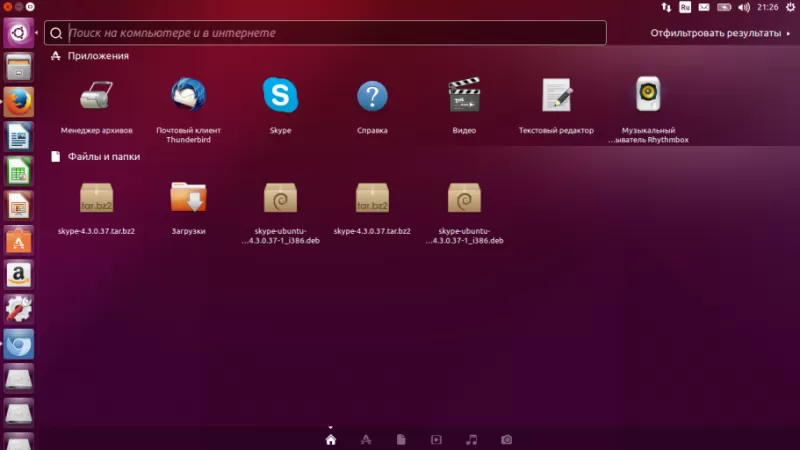Open Текстовый редактор text editor
Screen dimensions: 800x450
click(556, 105)
